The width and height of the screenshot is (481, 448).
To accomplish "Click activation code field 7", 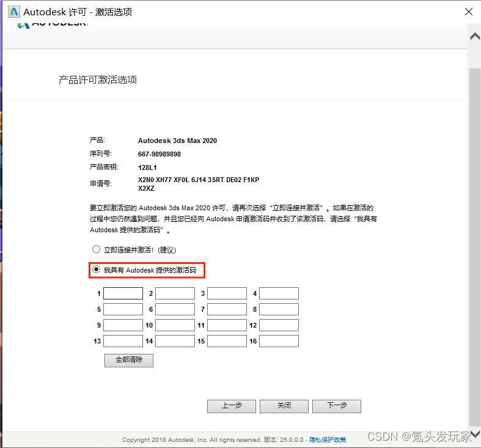I will (227, 309).
